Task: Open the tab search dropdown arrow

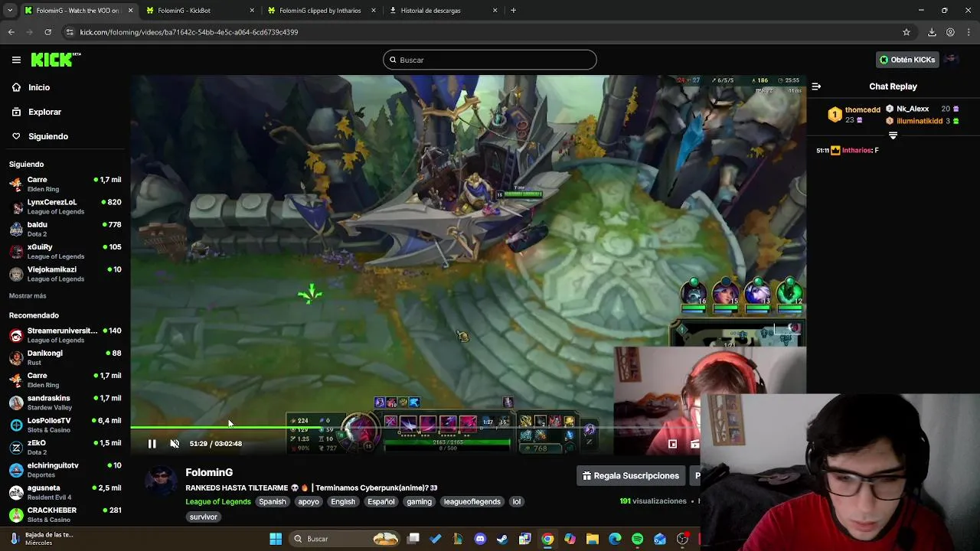Action: coord(10,11)
